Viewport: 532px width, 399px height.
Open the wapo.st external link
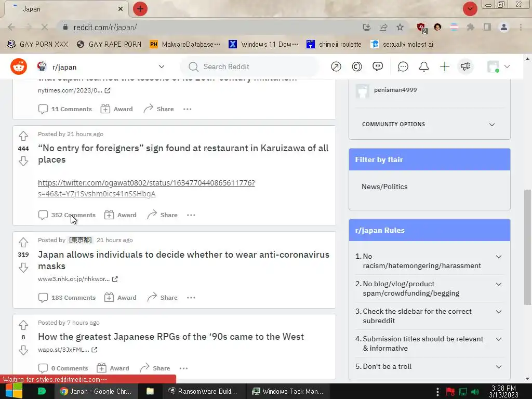point(68,350)
